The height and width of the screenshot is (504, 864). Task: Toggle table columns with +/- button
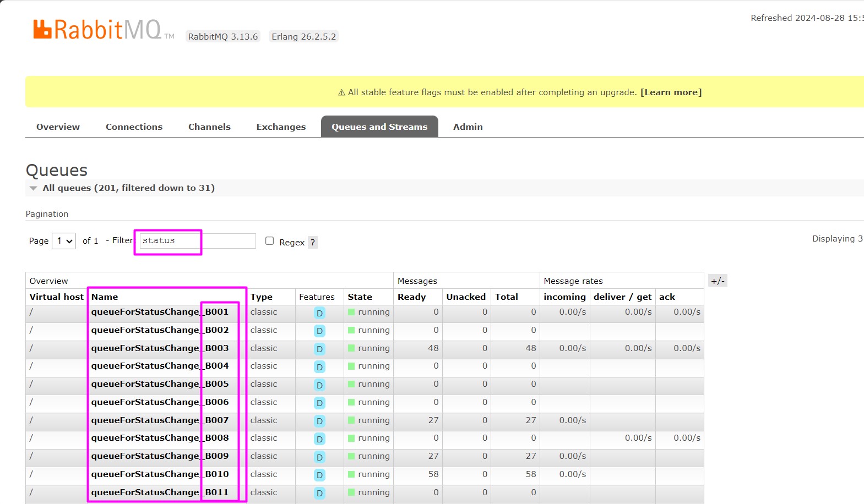coord(717,281)
